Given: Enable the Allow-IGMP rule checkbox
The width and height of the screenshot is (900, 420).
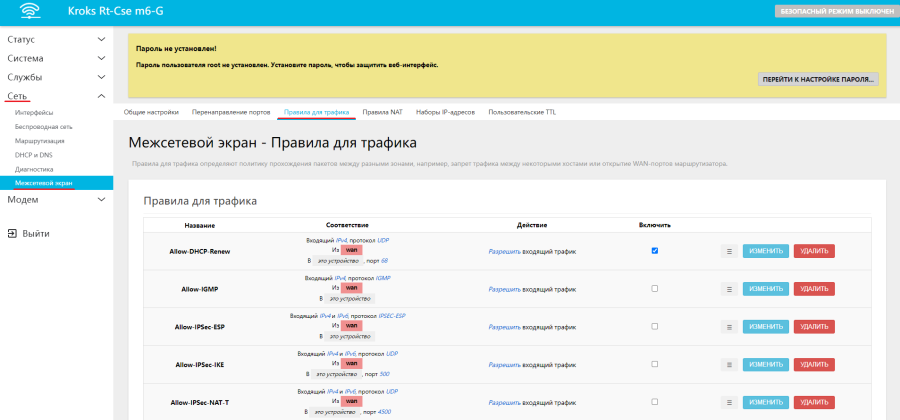Looking at the screenshot, I should coord(655,288).
